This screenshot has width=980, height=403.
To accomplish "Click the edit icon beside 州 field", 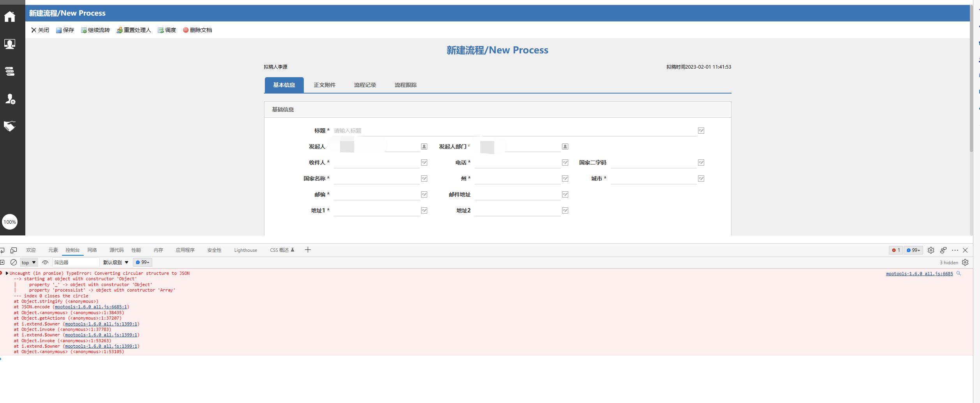I will (x=565, y=179).
